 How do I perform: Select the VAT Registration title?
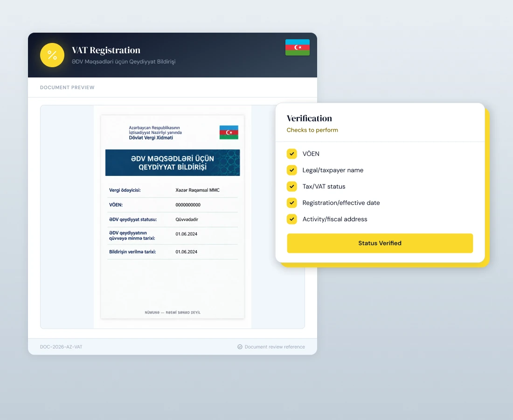coord(106,50)
